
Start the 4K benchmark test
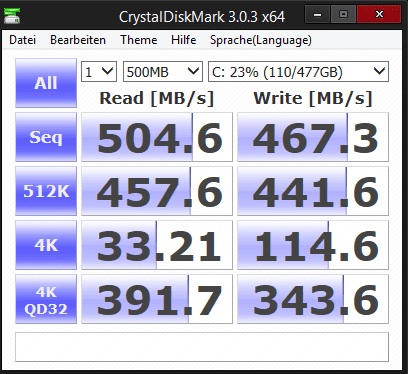tap(46, 245)
